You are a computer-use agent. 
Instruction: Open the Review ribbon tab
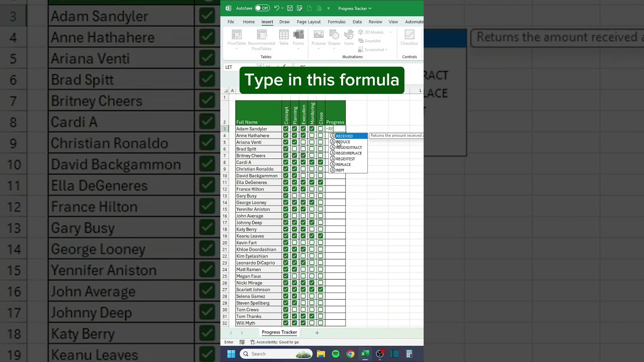pyautogui.click(x=375, y=22)
